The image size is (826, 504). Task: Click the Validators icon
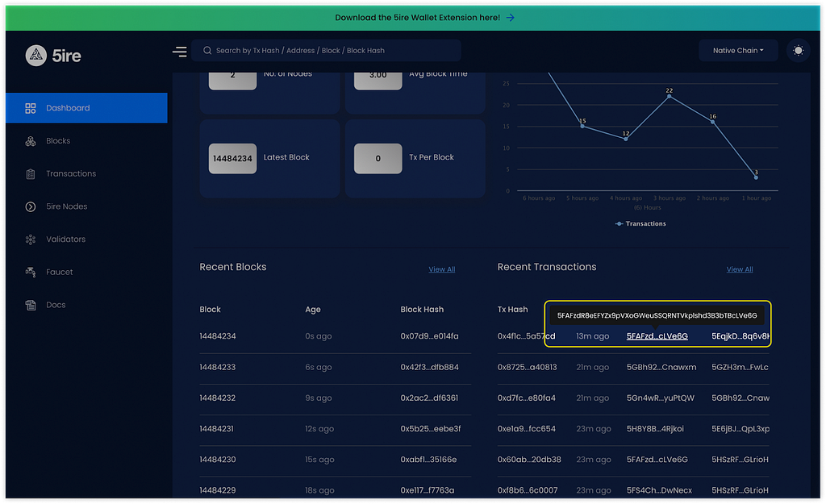(31, 239)
